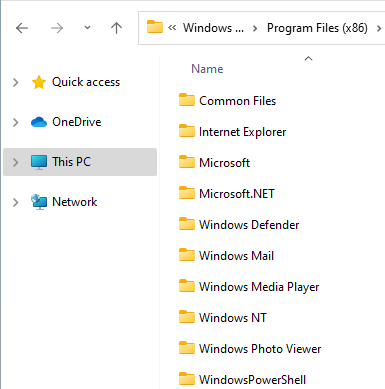This screenshot has height=389, width=385.
Task: Select the Windows Photo Viewer folder name
Action: tap(260, 349)
